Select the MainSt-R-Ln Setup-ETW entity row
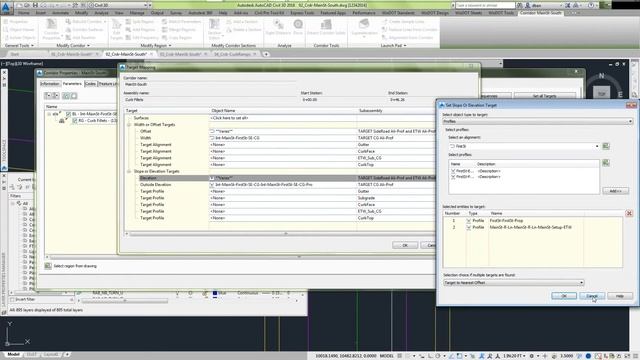 point(533,227)
